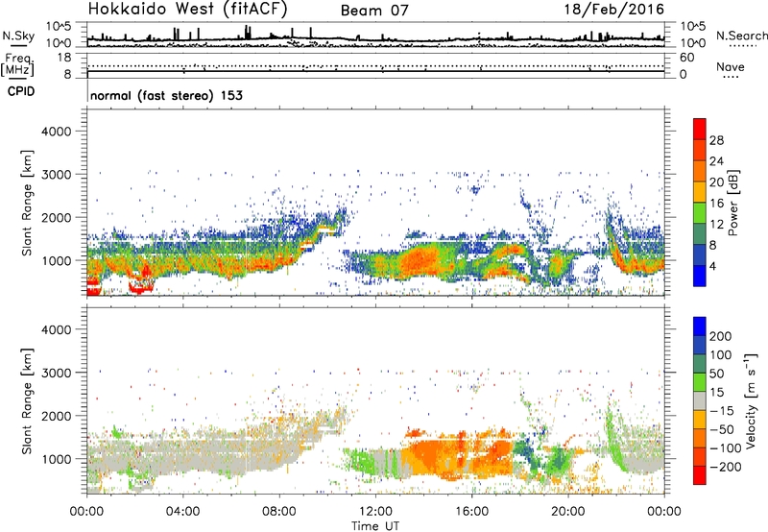The image size is (768, 532).
Task: Click the '12:00' time tick label
Action: [375, 512]
